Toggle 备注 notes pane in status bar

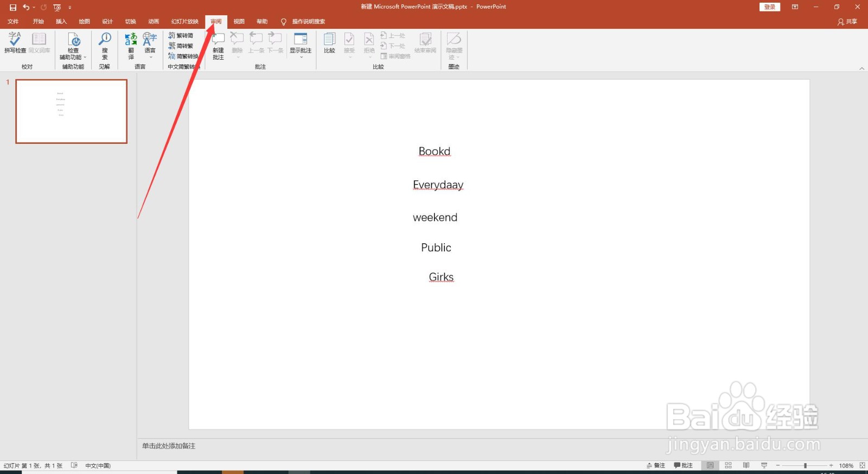click(x=656, y=465)
